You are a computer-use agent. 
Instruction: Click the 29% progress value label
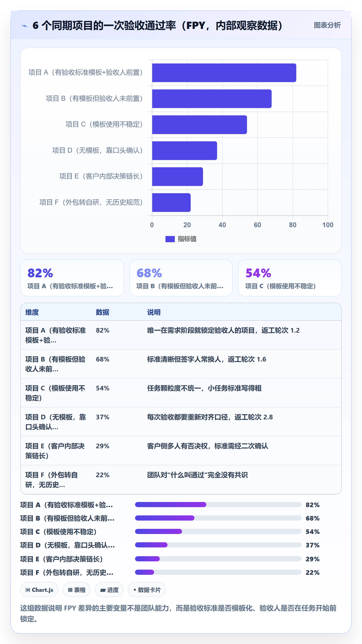tap(313, 559)
